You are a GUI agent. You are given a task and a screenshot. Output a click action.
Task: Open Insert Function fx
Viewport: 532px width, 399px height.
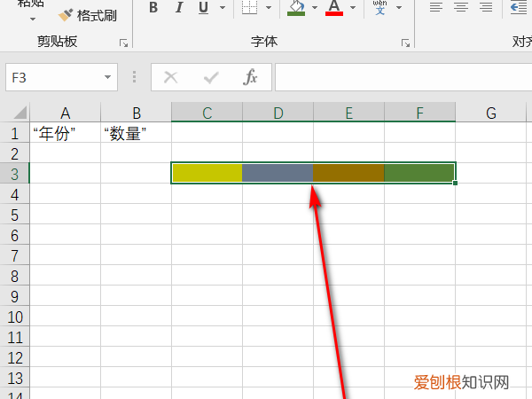tap(250, 77)
